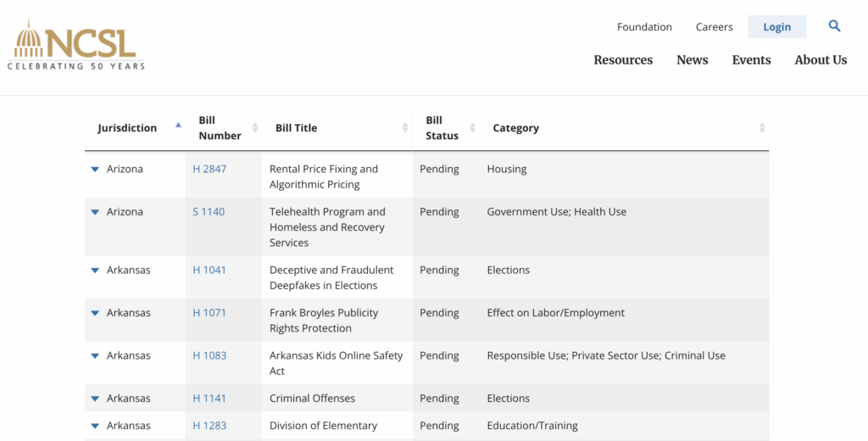
Task: Expand the Arizona H 2847 row
Action: (x=95, y=170)
